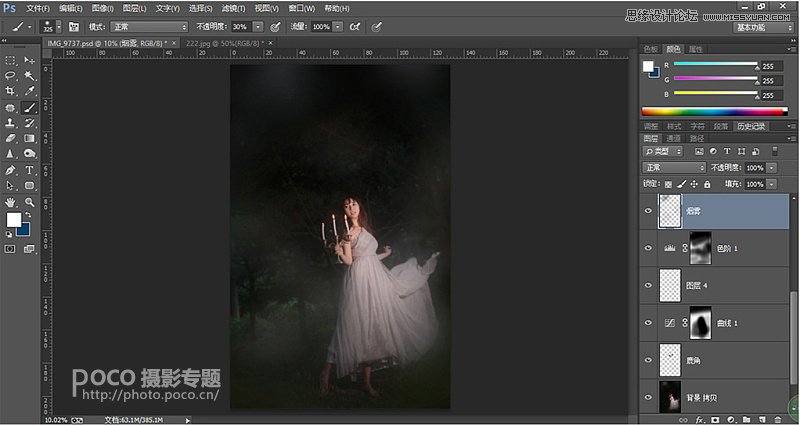This screenshot has width=800, height=425.
Task: Select the Pen tool
Action: 10,170
